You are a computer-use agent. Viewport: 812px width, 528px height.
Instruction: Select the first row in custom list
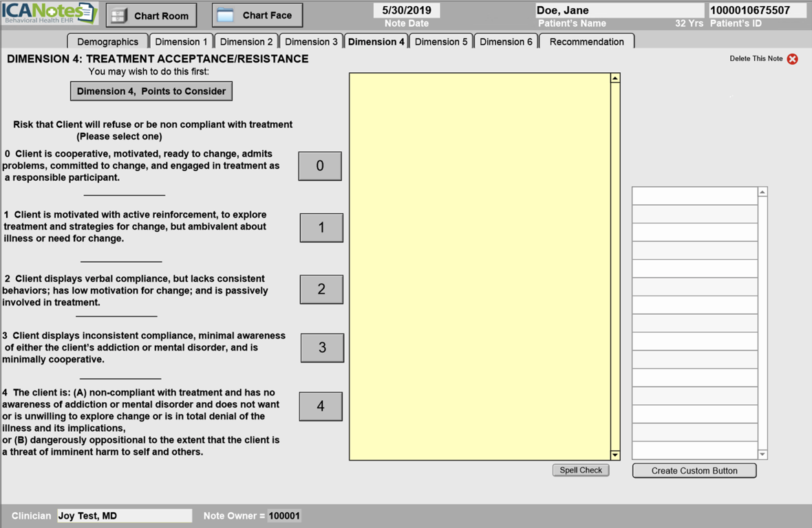click(695, 196)
